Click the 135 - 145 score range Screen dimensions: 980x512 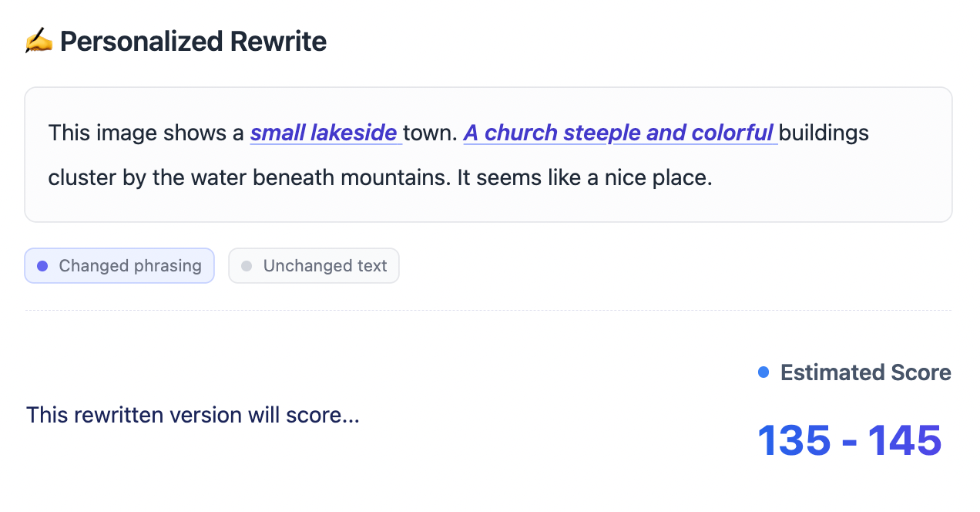pyautogui.click(x=850, y=440)
